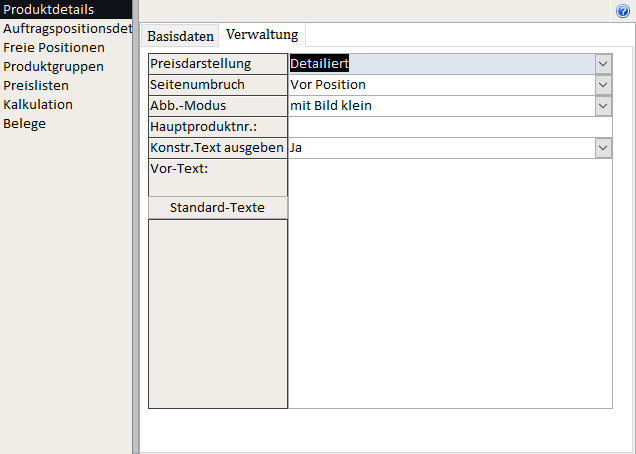
Task: Expand the Preisdarstellung dropdown arrow
Action: 603,64
